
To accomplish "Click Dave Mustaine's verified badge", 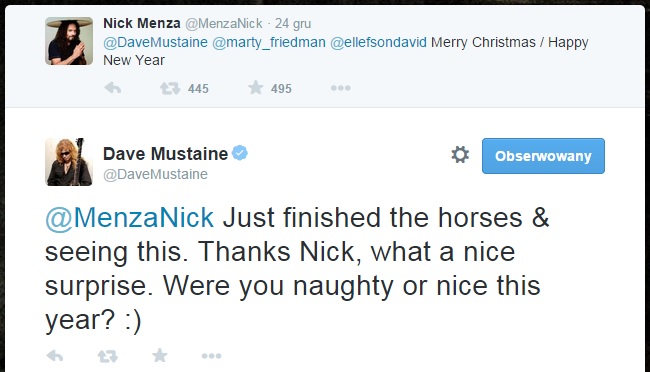I will point(240,153).
